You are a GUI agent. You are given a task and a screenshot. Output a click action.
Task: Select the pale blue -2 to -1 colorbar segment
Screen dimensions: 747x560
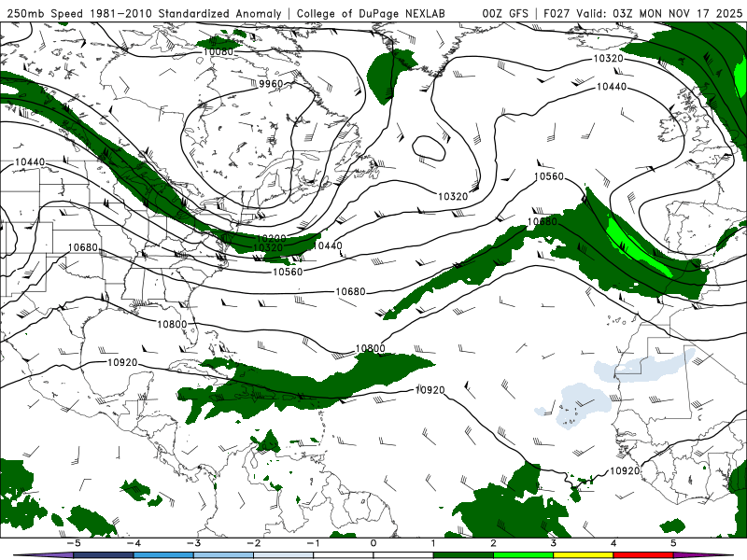coord(284,555)
